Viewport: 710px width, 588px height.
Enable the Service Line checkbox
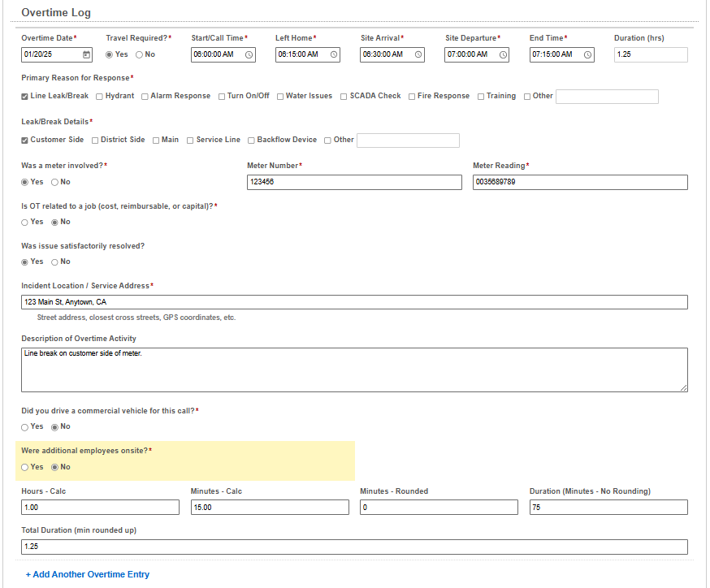[190, 141]
